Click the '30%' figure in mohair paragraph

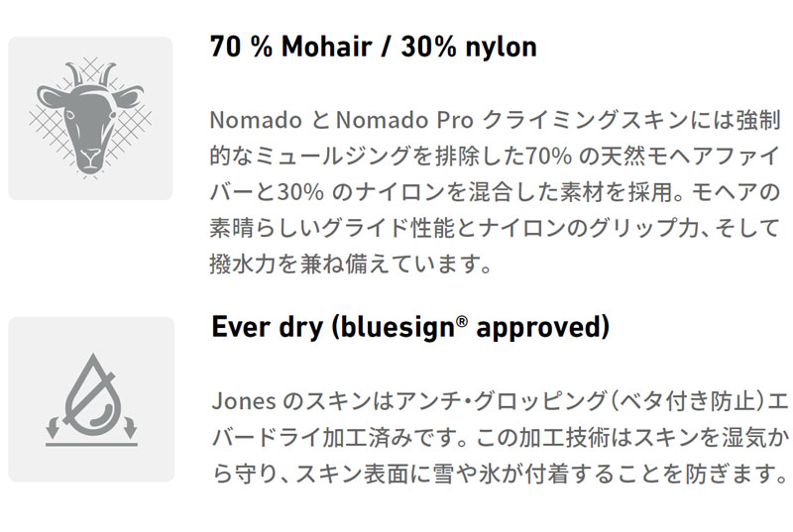click(x=300, y=192)
